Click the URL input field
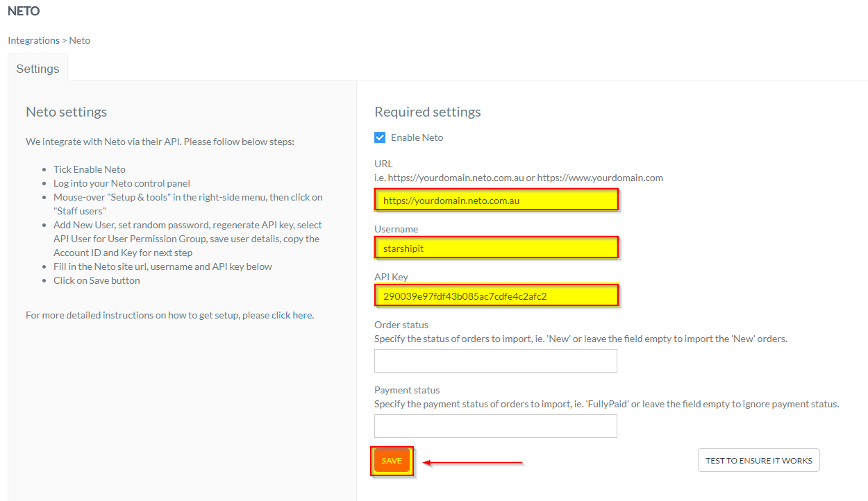 click(x=496, y=201)
